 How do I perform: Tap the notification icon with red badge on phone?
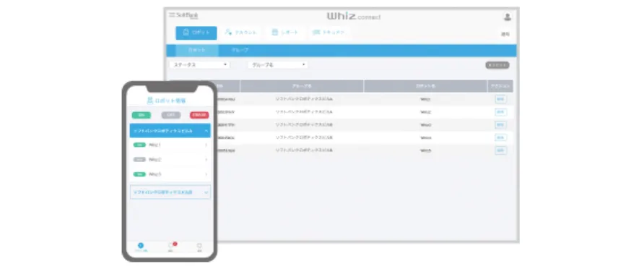coord(171,246)
